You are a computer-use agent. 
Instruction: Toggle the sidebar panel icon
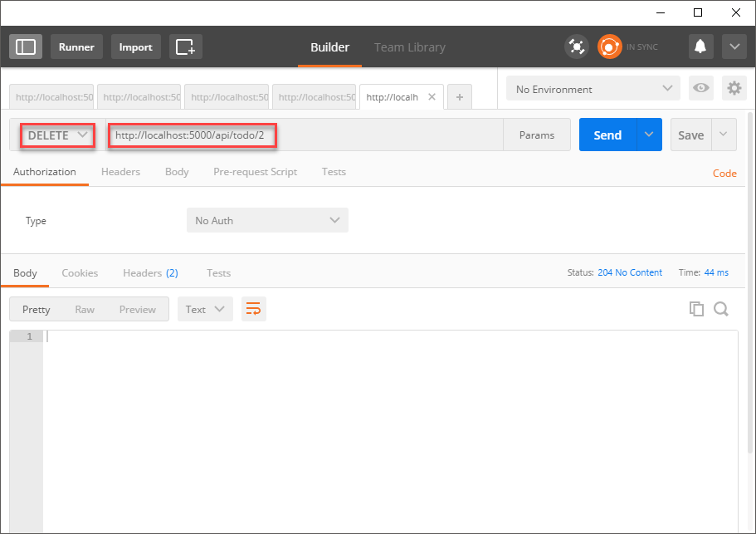(x=26, y=47)
